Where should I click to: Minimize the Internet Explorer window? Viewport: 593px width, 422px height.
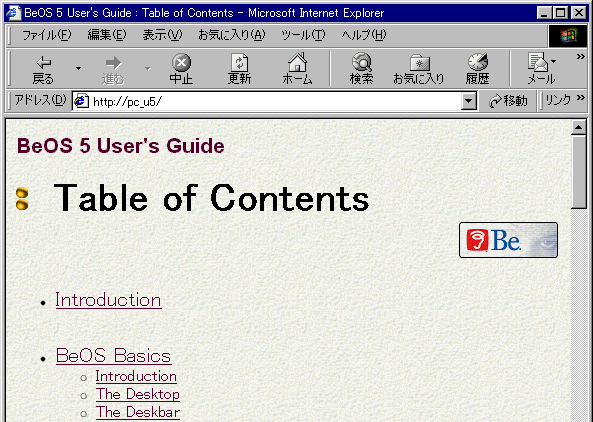(544, 13)
